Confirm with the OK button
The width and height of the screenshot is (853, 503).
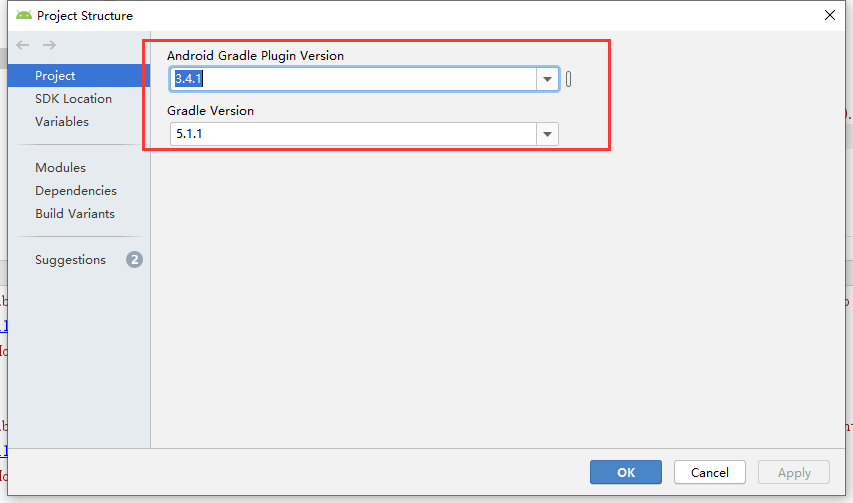[626, 472]
